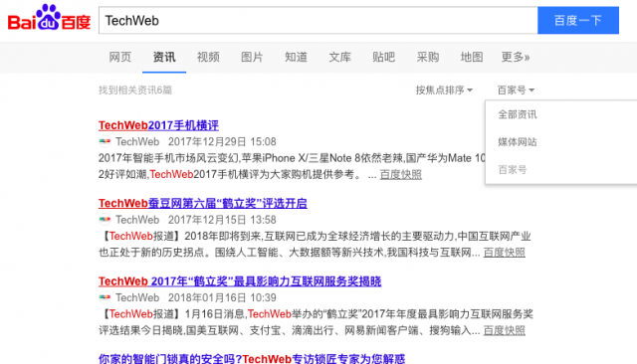Select the 资讯 tab
The height and width of the screenshot is (364, 637).
164,58
